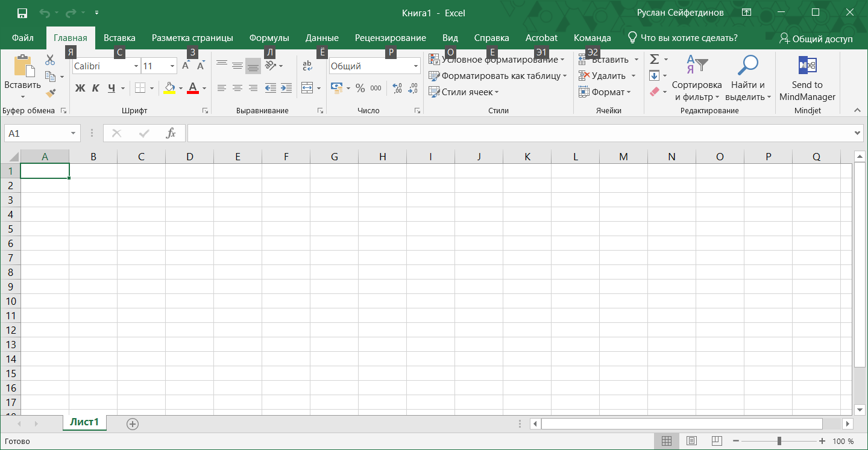Screen dimensions: 868x450
Task: Toggle underline formatting (Ч)
Action: tap(112, 88)
